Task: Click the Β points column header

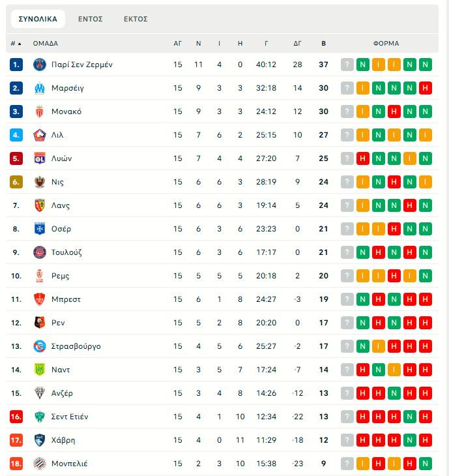Action: click(324, 44)
